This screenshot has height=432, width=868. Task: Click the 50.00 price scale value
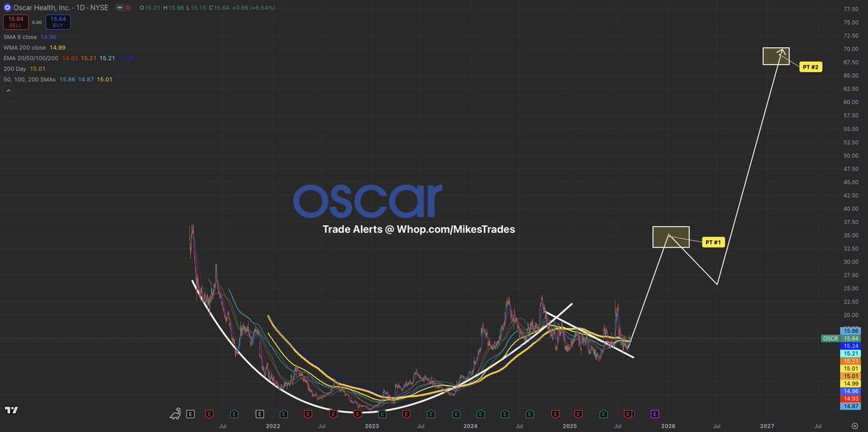pyautogui.click(x=850, y=155)
